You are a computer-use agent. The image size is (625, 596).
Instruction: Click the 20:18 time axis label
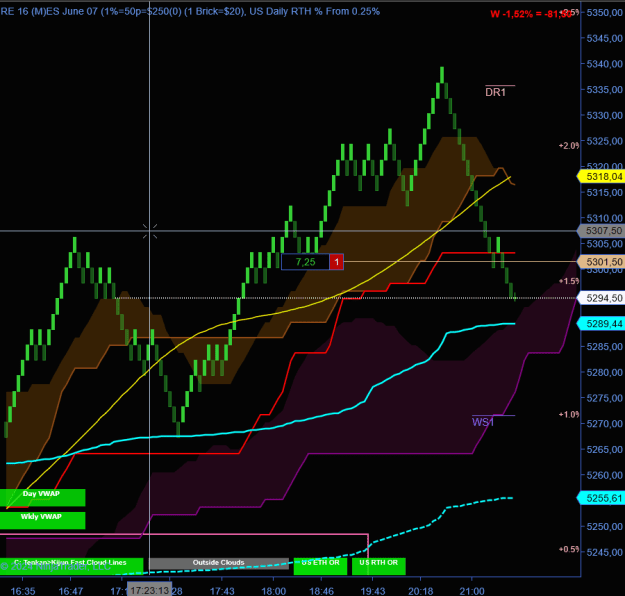[x=421, y=591]
